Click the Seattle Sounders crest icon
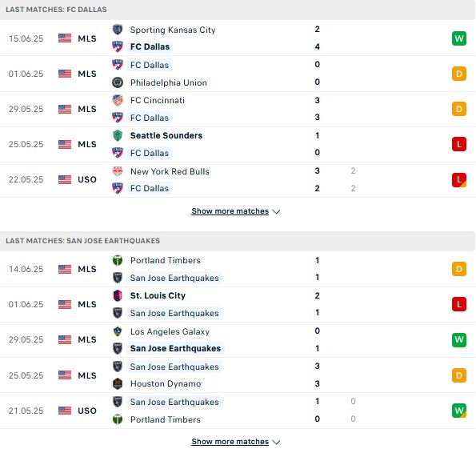476x457 pixels. [118, 135]
